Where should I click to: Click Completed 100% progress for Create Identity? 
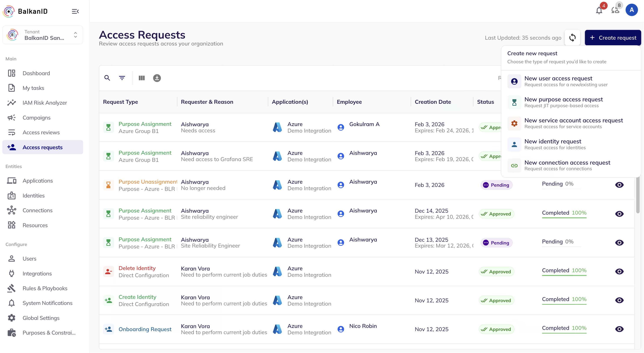[564, 300]
